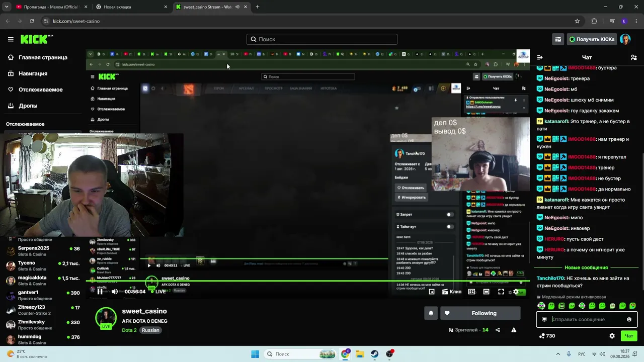
Task: Reload the page
Action: tap(32, 21)
